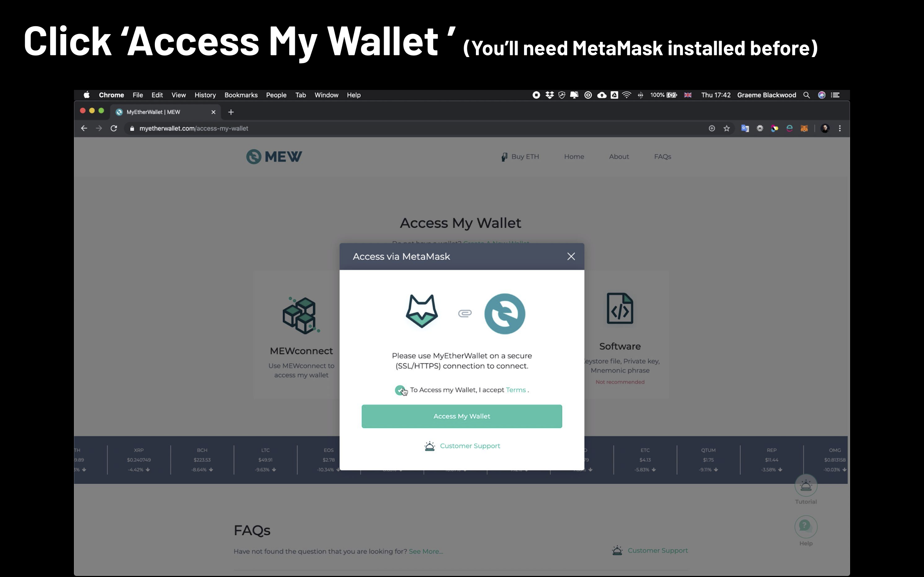Image resolution: width=924 pixels, height=577 pixels.
Task: Click the QTUM $1.75 ticker entry
Action: (708, 460)
